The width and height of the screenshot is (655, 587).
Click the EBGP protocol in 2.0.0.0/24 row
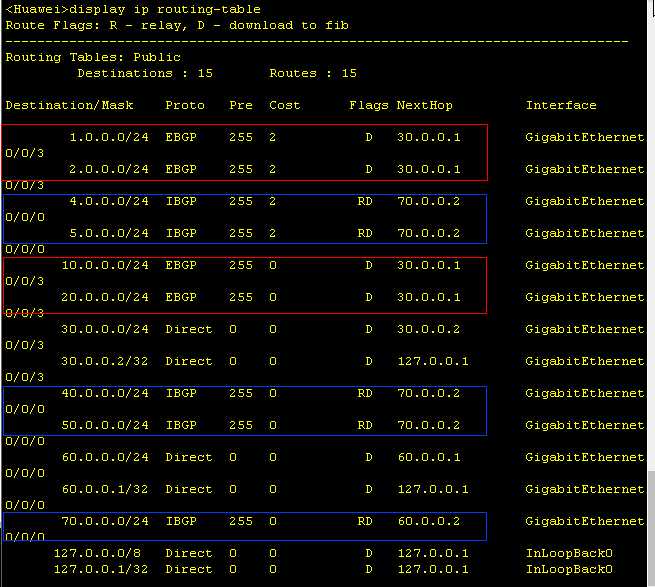(181, 169)
